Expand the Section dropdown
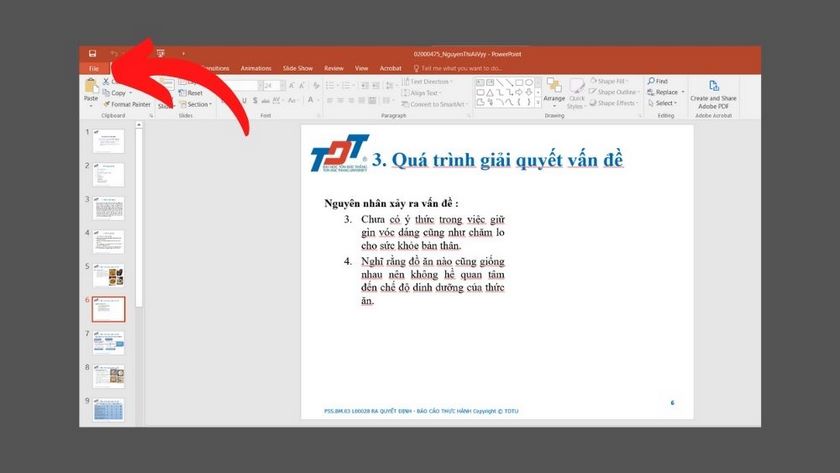Viewport: 840px width, 473px height. click(x=197, y=104)
